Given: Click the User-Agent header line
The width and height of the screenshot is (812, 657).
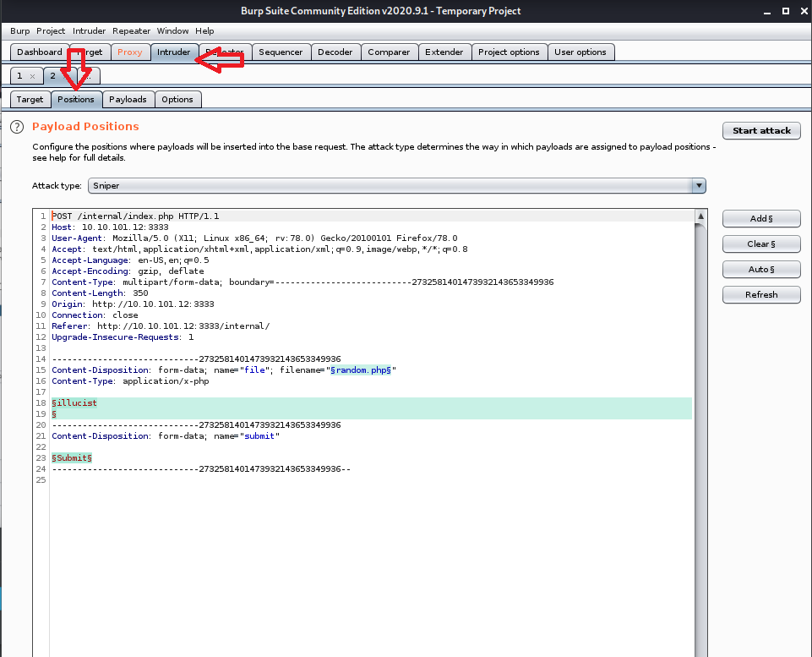Looking at the screenshot, I should pyautogui.click(x=254, y=238).
